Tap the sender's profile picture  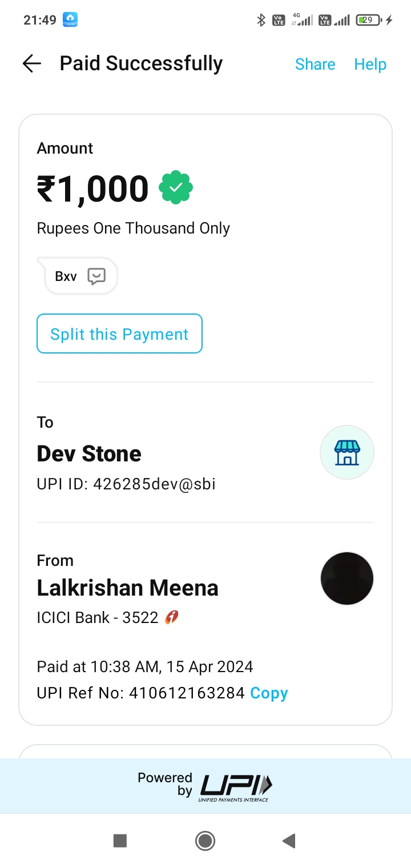[x=347, y=578]
